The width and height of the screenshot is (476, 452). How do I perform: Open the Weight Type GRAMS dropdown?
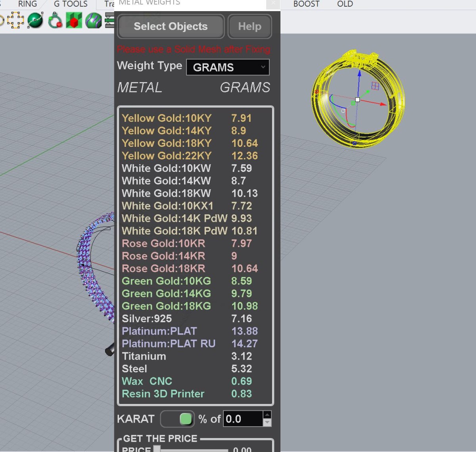[x=228, y=67]
